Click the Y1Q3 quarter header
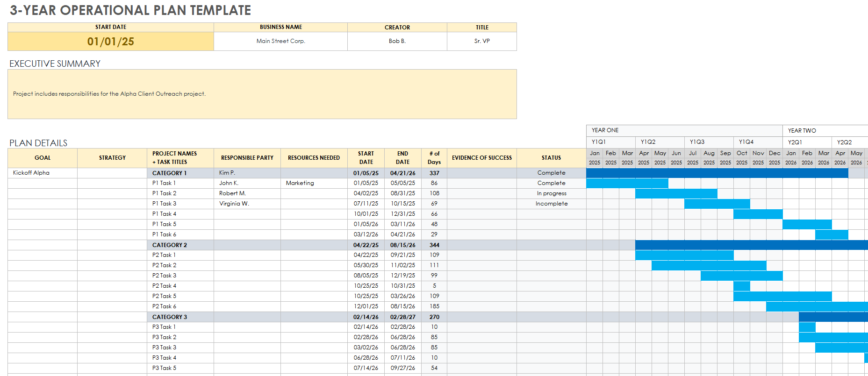 [x=697, y=142]
